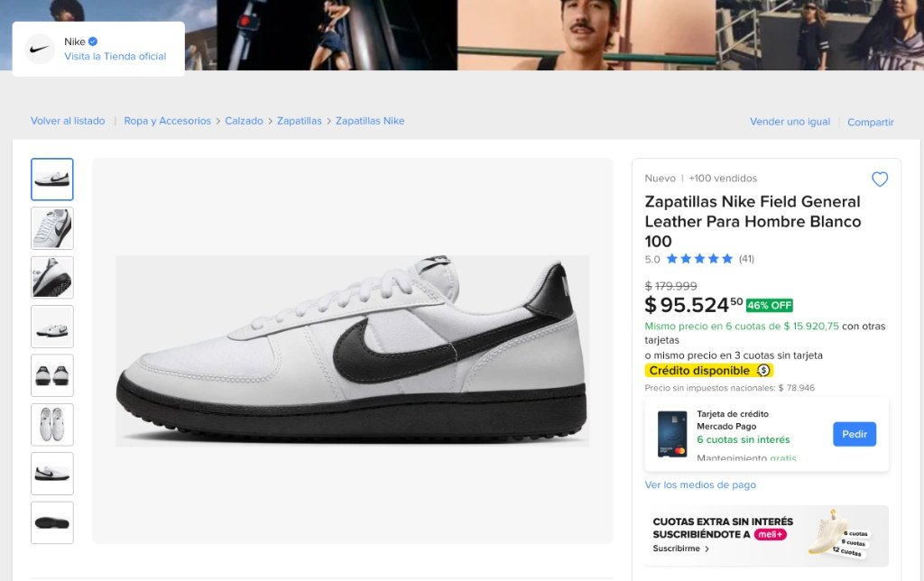Open Calzado breadcrumb
This screenshot has height=581, width=924.
click(244, 121)
